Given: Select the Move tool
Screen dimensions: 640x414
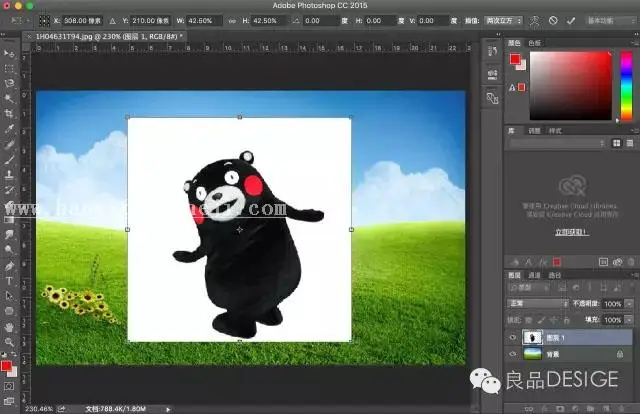Looking at the screenshot, I should 9,53.
